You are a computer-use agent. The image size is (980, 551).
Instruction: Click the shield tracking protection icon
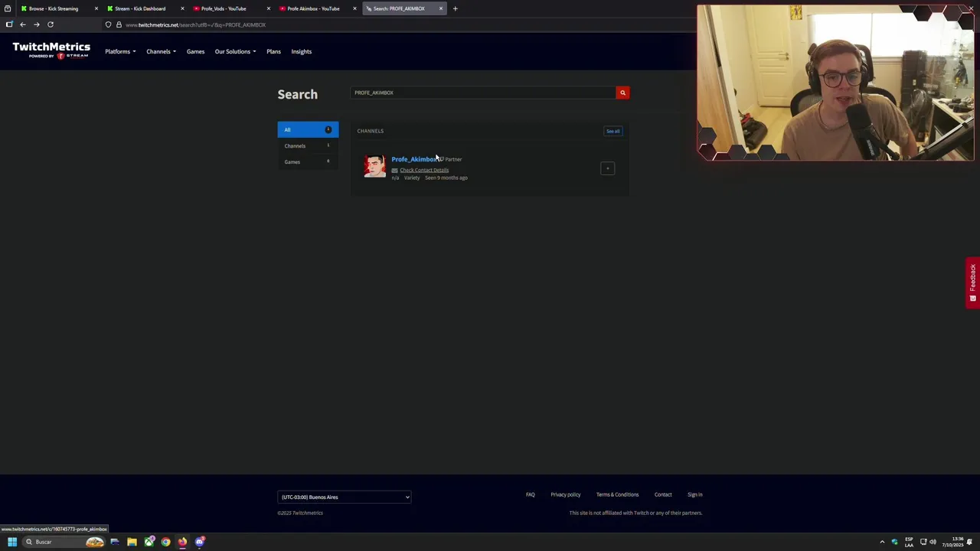[108, 24]
